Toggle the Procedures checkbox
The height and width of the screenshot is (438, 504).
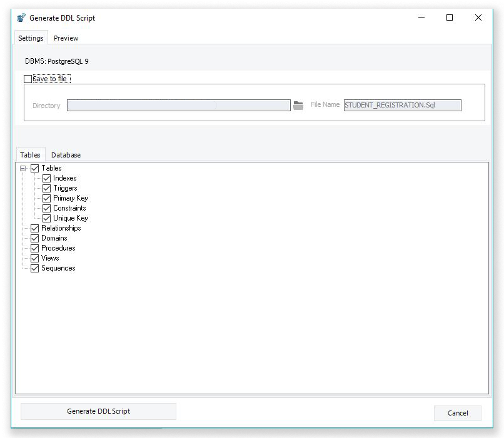(35, 248)
